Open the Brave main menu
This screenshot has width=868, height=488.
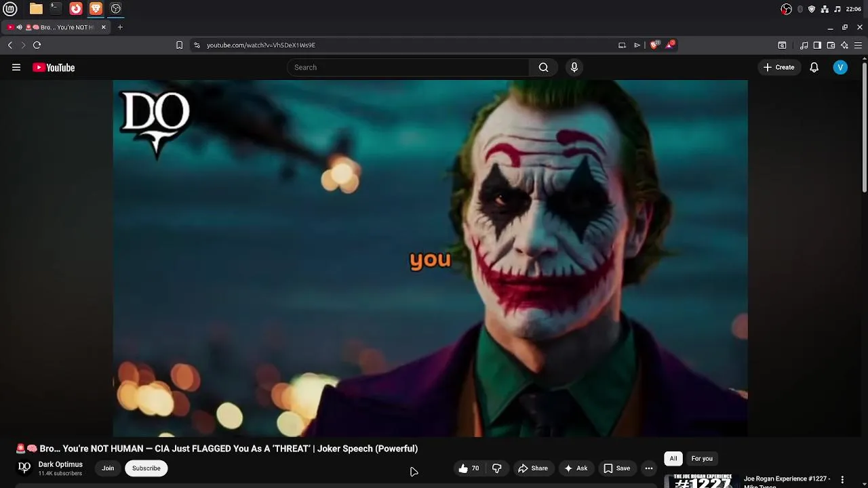(x=858, y=45)
